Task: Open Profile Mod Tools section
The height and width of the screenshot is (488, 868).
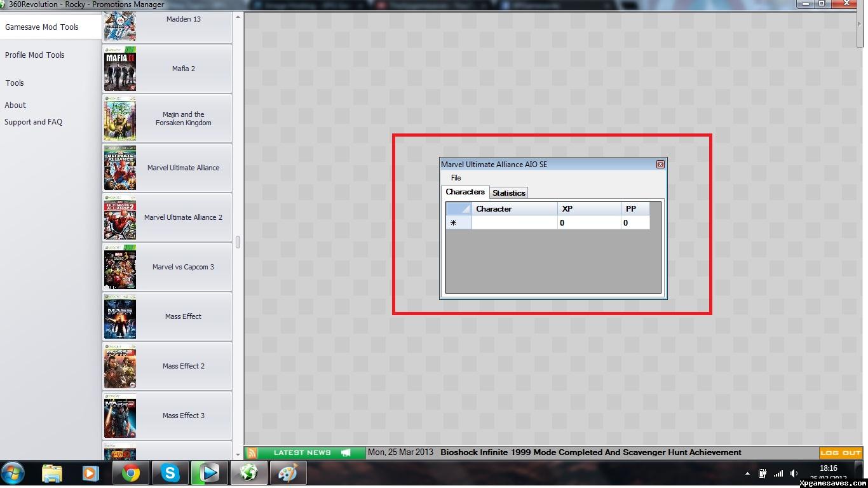Action: 35,55
